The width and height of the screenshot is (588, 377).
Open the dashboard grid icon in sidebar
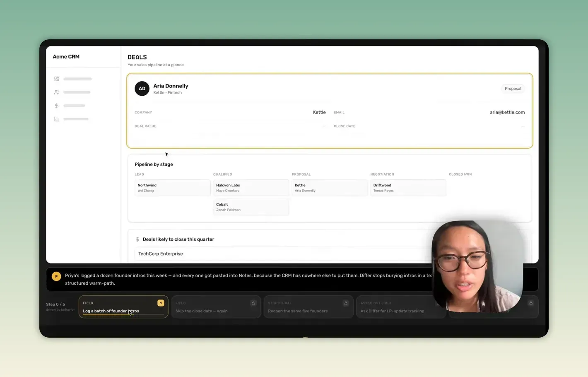(x=57, y=79)
